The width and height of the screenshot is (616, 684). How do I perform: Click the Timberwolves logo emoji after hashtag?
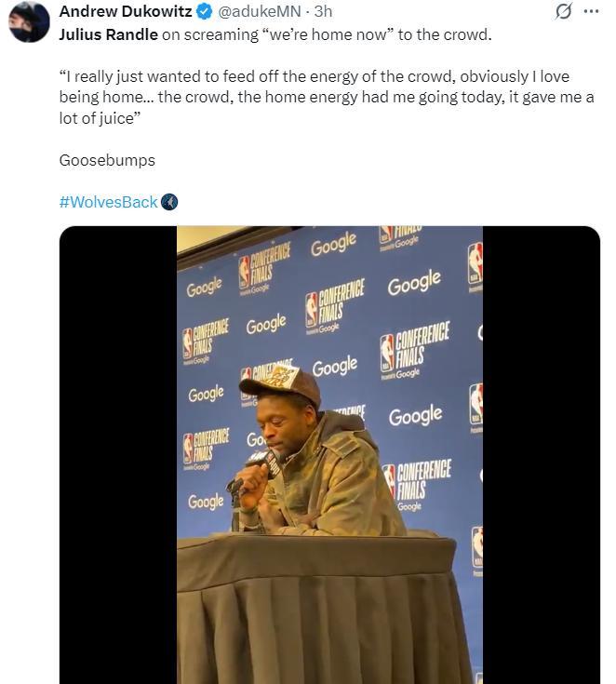tap(169, 202)
